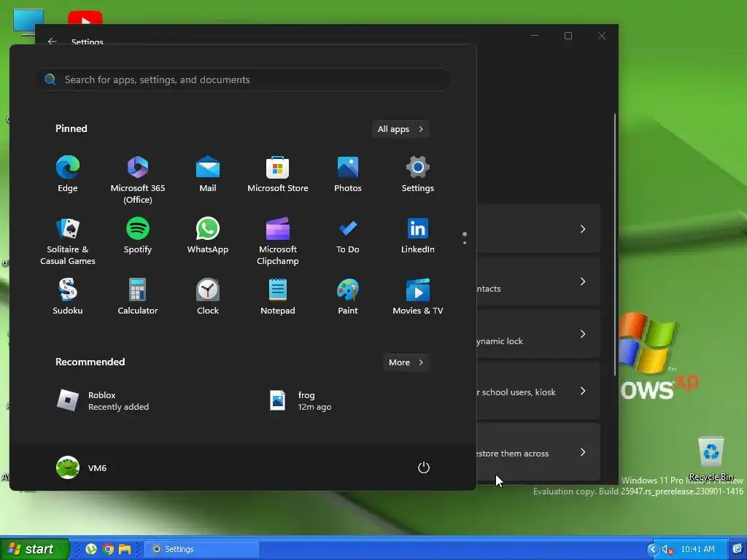
Task: Click the muted volume tray icon
Action: pyautogui.click(x=667, y=550)
